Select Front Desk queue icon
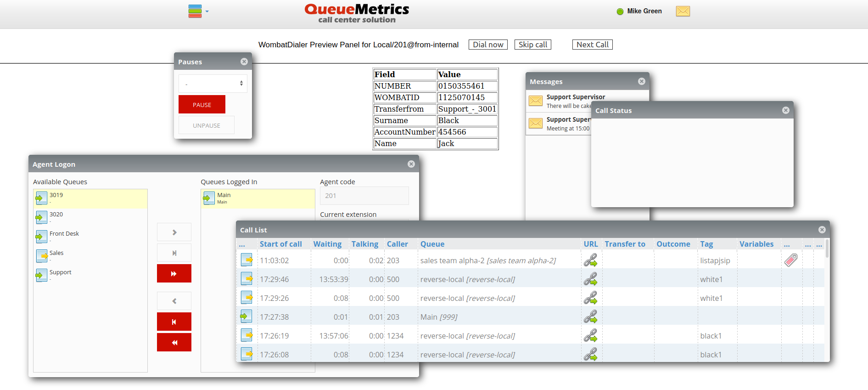868x390 pixels. pyautogui.click(x=41, y=237)
